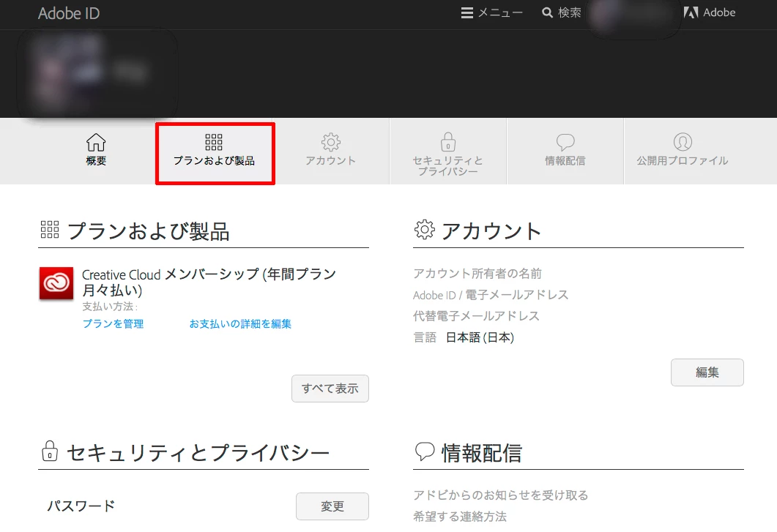The image size is (777, 532).
Task: Click the bubble icon beside 情報配信 heading
Action: pos(425,452)
